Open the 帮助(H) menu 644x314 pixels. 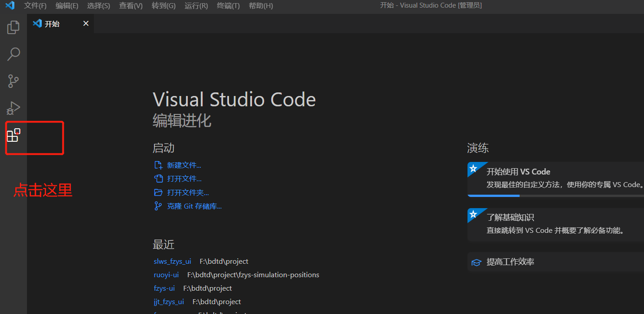(x=260, y=6)
